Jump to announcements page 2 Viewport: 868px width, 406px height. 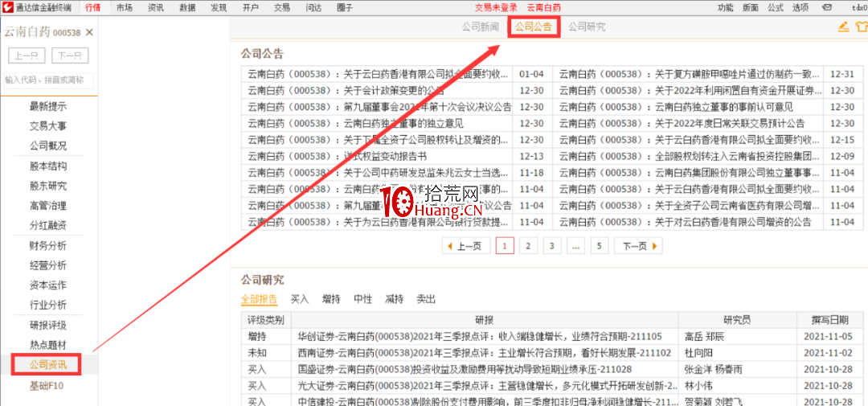[529, 246]
